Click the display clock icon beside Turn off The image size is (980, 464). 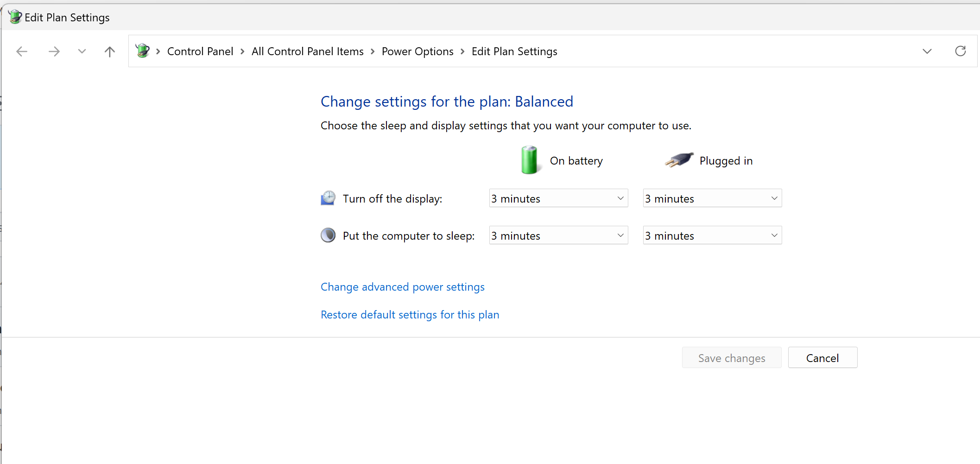(x=328, y=198)
